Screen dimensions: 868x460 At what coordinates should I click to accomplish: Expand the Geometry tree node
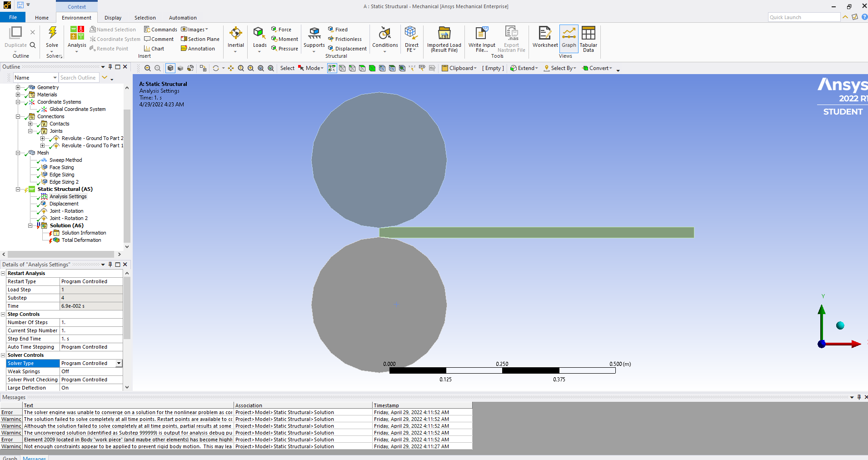click(x=18, y=87)
